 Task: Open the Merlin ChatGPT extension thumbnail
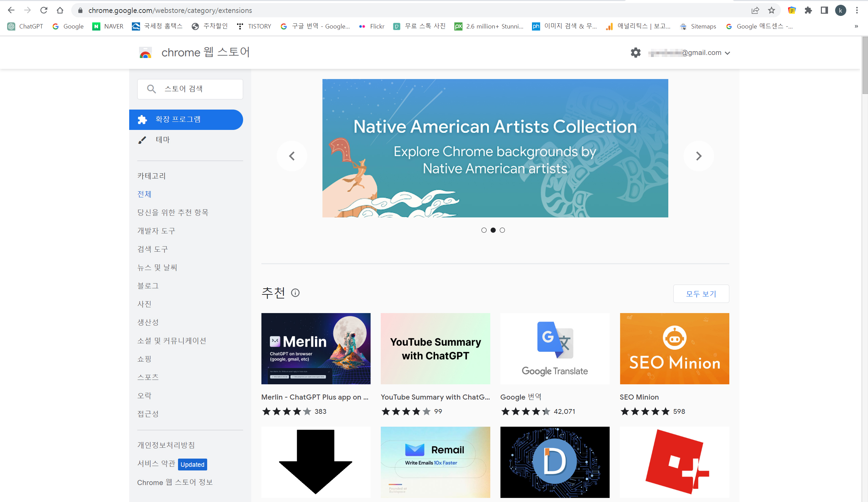coord(316,349)
